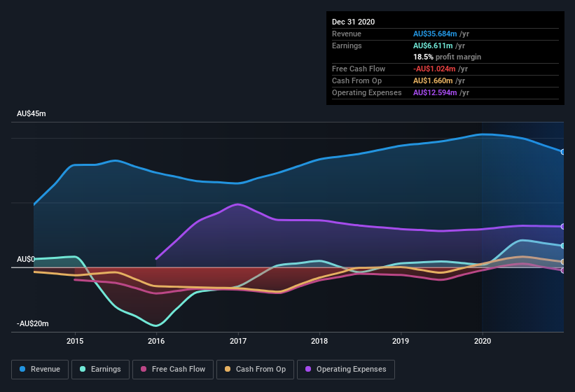Click the AU$0 y-axis label
575x392 pixels.
[26, 259]
